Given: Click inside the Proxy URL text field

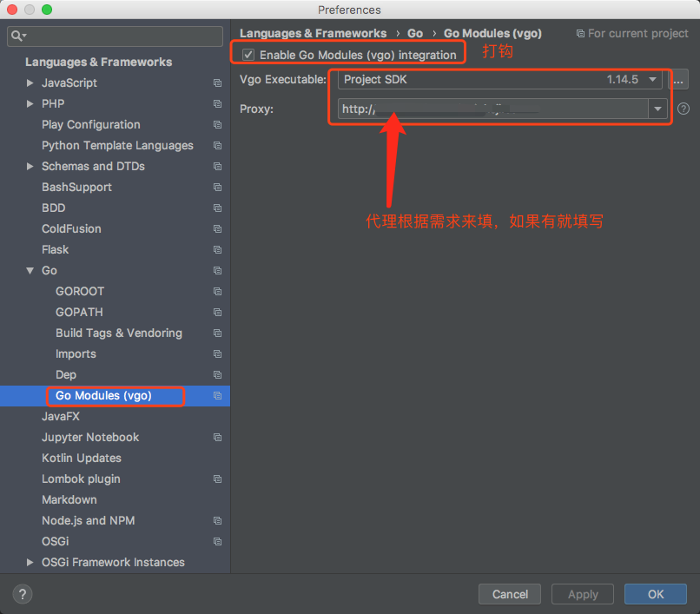Looking at the screenshot, I should 492,109.
